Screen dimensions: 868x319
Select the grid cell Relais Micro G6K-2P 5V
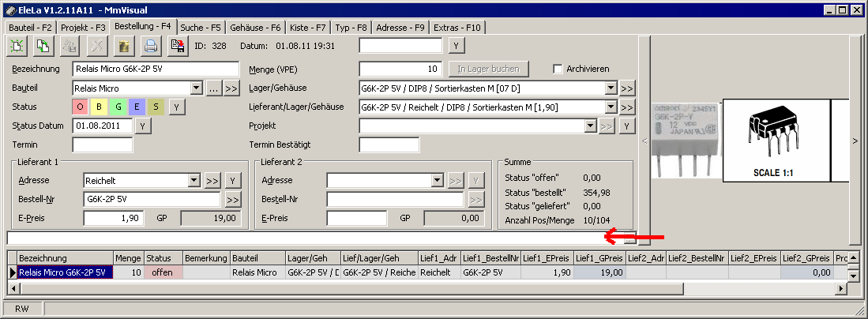coord(66,272)
